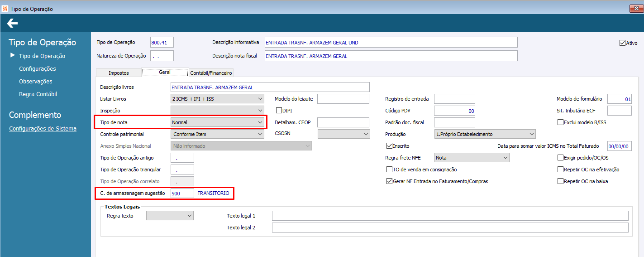The height and width of the screenshot is (257, 644).
Task: Select Tipo de Operação in sidebar
Action: [42, 56]
